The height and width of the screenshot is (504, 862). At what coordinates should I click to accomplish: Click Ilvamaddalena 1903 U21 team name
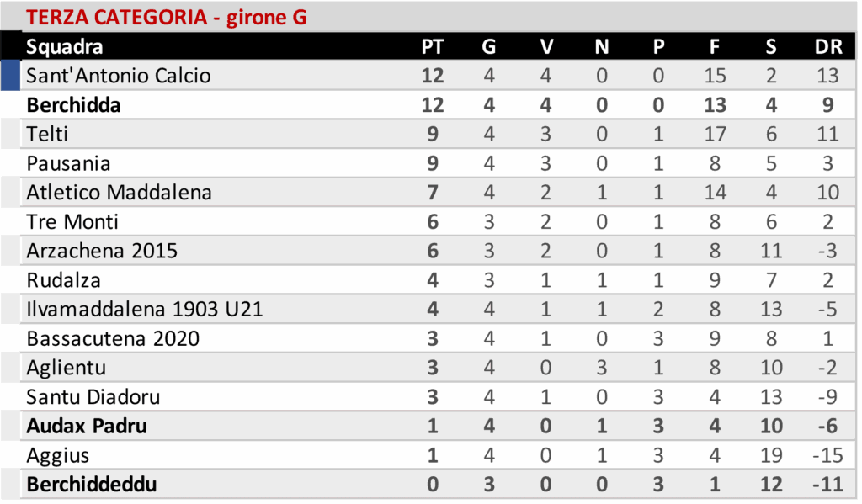pyautogui.click(x=145, y=310)
